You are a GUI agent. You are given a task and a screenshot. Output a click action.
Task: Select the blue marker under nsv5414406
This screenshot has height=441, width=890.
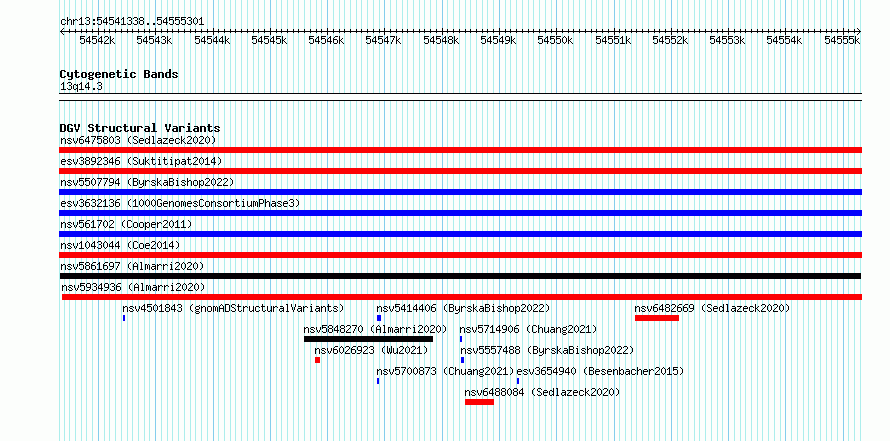[x=379, y=318]
